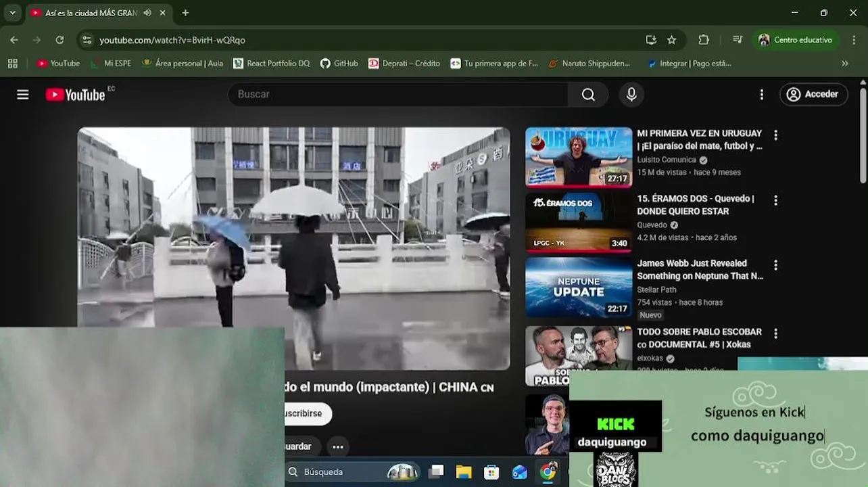Go to the YouTube home logo

(76, 95)
